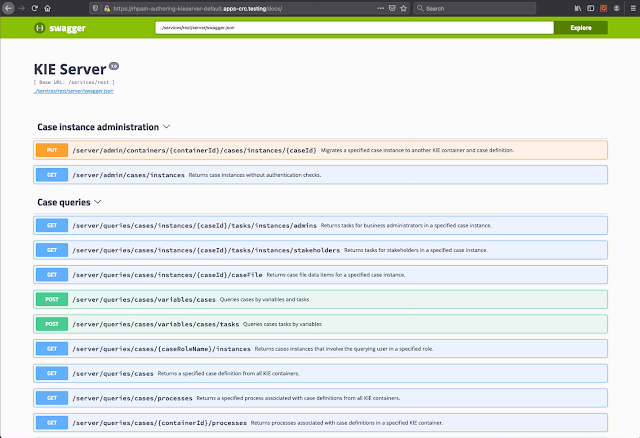This screenshot has width=640, height=438.
Task: Expand GET {caseRoleName}/instances operation
Action: [x=320, y=349]
